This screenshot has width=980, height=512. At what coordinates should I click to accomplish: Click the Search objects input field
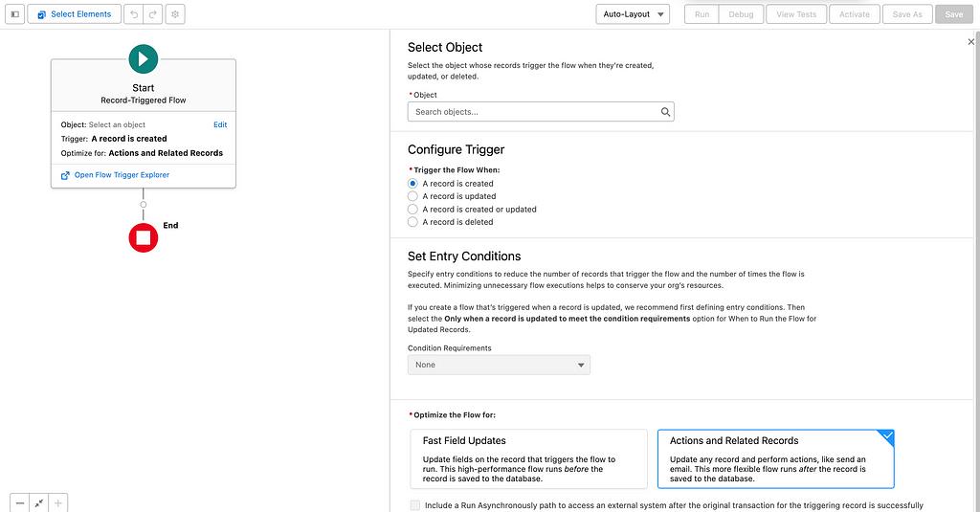(x=533, y=112)
